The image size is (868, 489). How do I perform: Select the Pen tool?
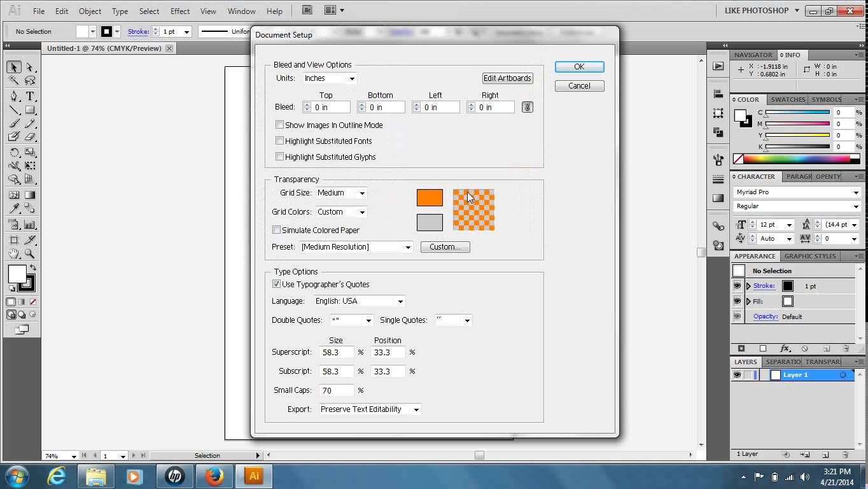point(14,96)
